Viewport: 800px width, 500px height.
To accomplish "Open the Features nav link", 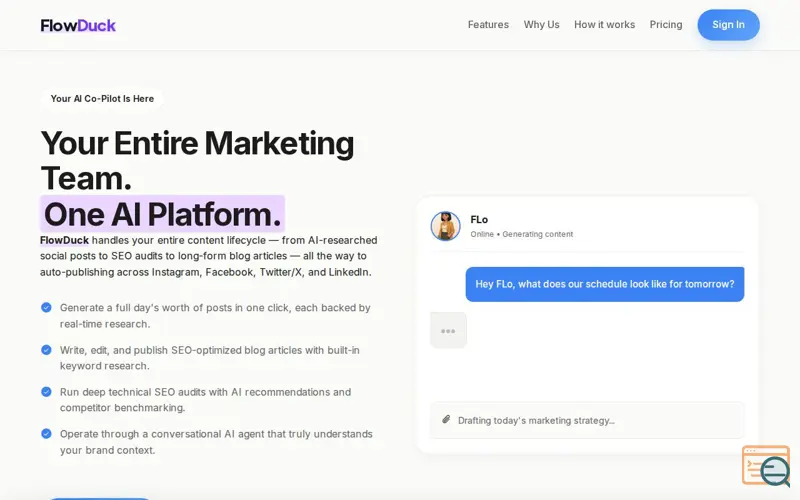I will pos(488,24).
